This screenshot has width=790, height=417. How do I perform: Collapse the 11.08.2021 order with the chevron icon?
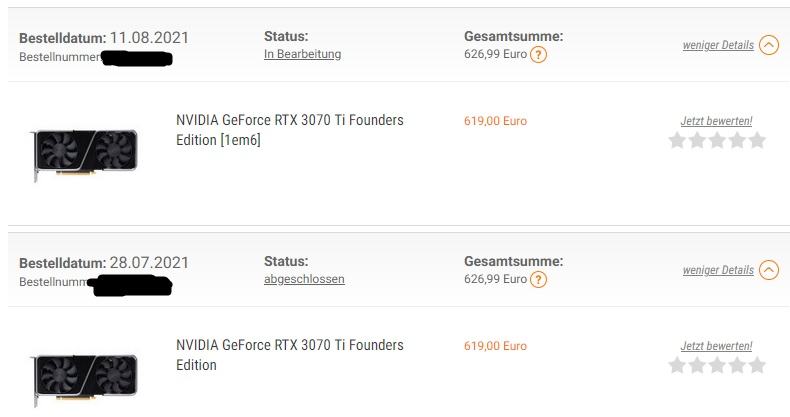768,45
